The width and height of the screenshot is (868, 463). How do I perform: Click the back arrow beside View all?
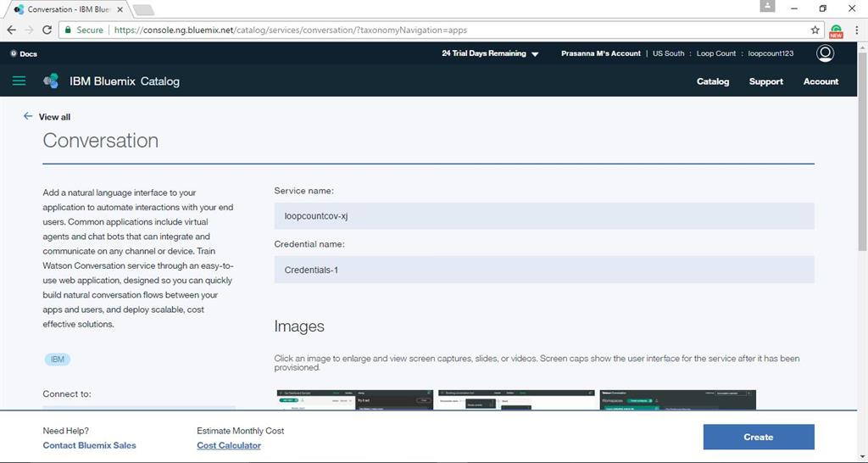tap(28, 116)
